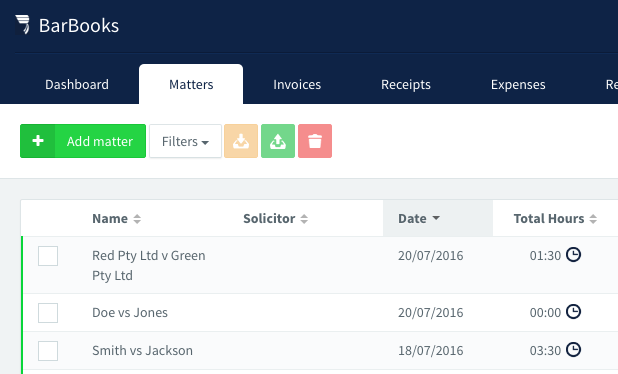Open matter Smith vs Jackson

[142, 350]
